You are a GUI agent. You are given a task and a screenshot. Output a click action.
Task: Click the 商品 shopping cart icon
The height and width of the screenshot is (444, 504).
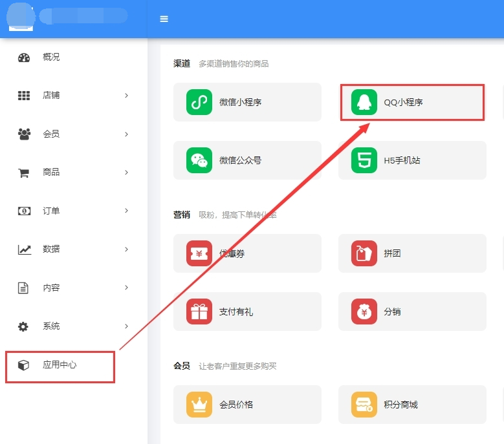click(24, 173)
